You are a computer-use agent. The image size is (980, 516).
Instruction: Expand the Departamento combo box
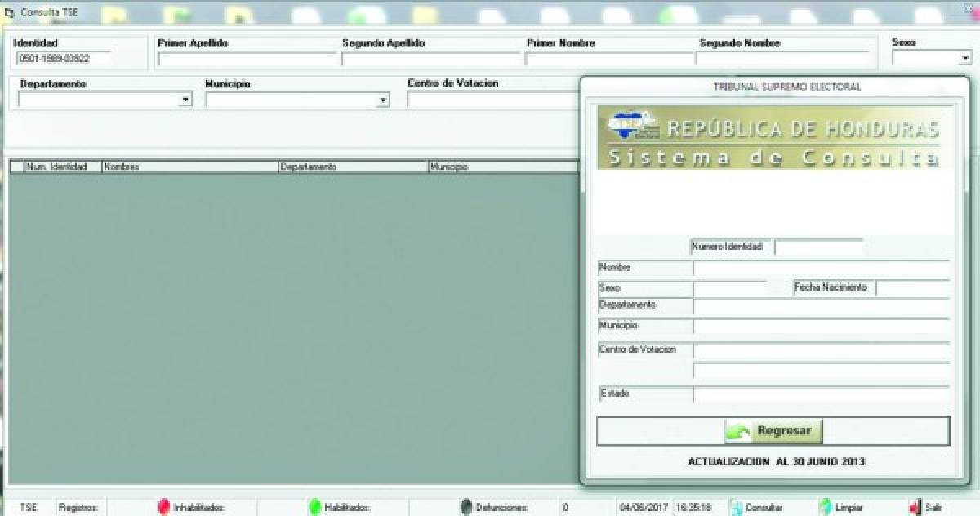(185, 100)
